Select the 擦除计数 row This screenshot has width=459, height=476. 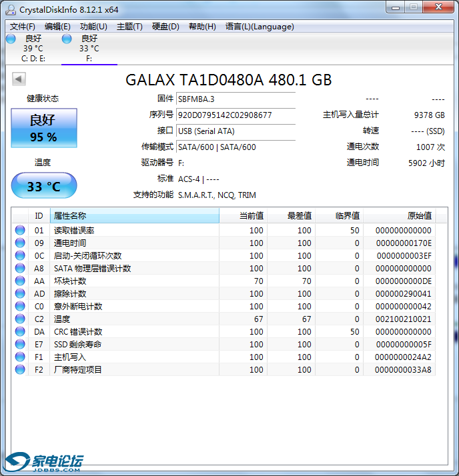(x=223, y=293)
